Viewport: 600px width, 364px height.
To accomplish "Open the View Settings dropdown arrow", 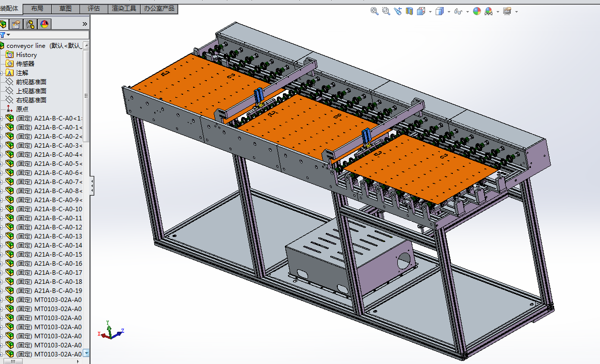I will (x=517, y=12).
